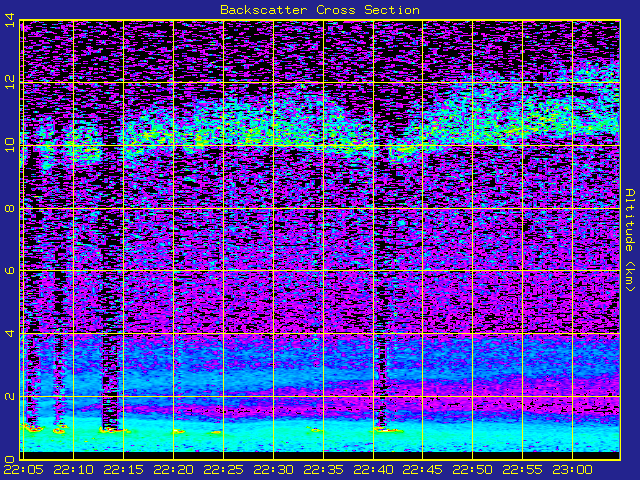Screen dimensions: 640x480
Task: Click the 22:55 time label
Action: (522, 470)
